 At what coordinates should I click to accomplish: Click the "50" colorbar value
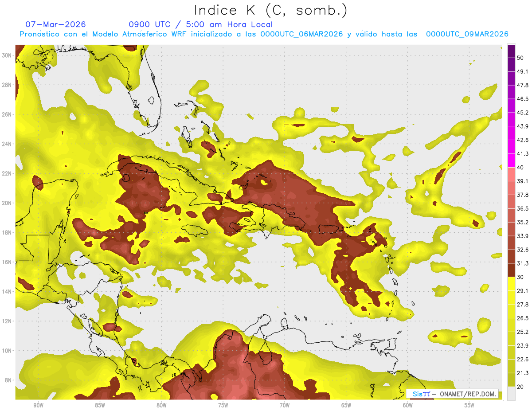click(x=520, y=58)
